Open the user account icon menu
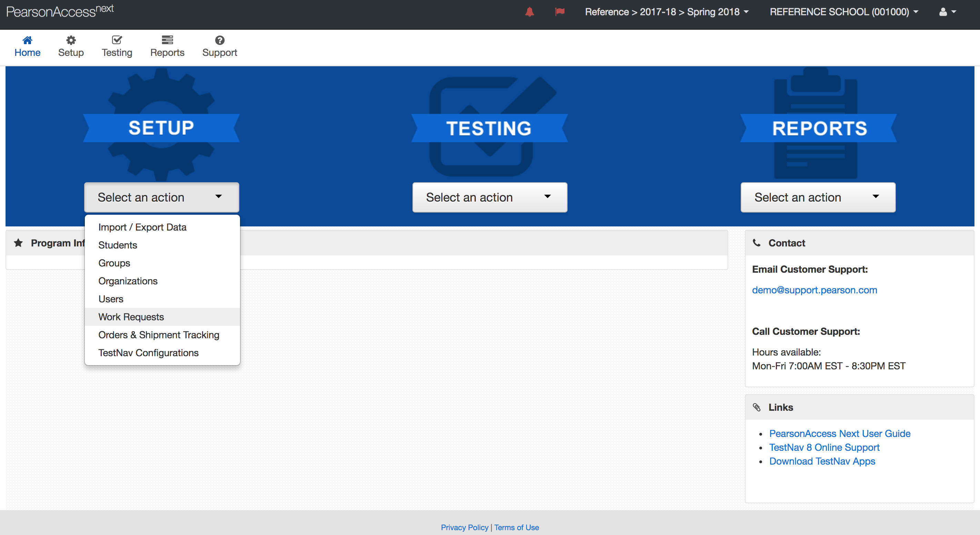Image resolution: width=980 pixels, height=535 pixels. pos(947,12)
